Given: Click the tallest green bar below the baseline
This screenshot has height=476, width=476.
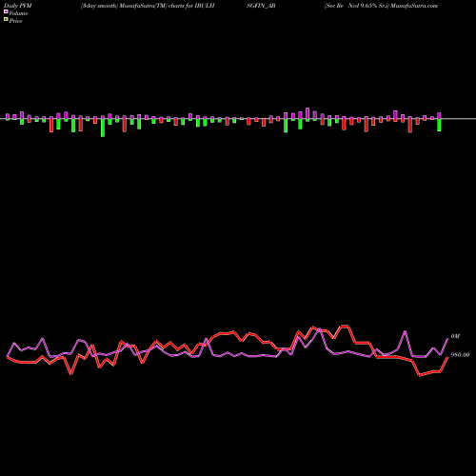Looking at the screenshot, I should click(103, 127).
